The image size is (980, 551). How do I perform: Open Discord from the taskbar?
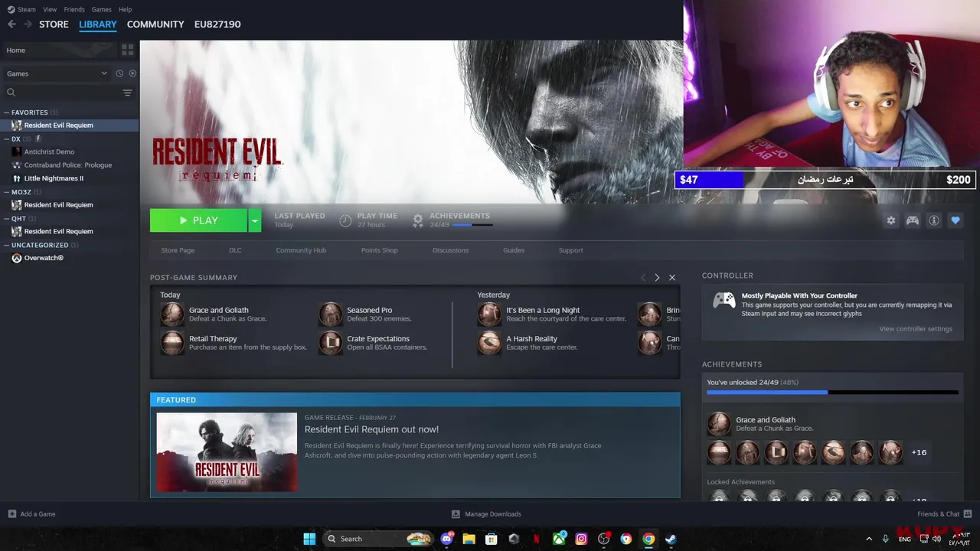pyautogui.click(x=447, y=539)
